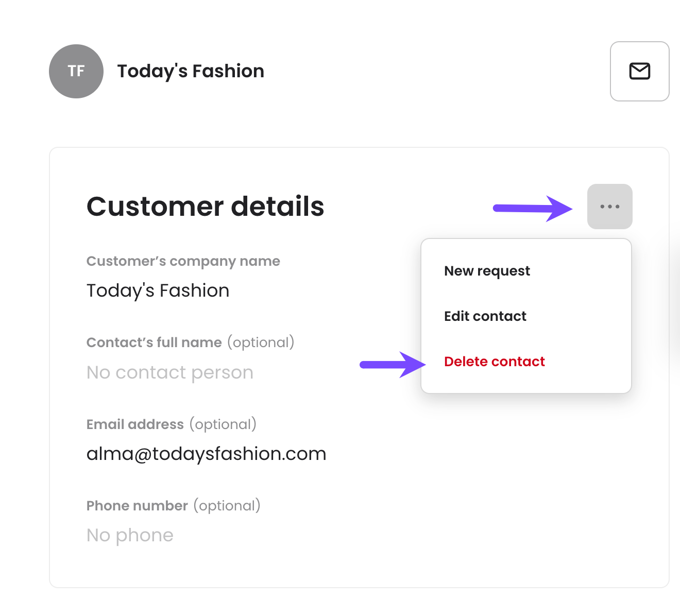Click the No contact person field
The width and height of the screenshot is (680, 616).
(170, 372)
